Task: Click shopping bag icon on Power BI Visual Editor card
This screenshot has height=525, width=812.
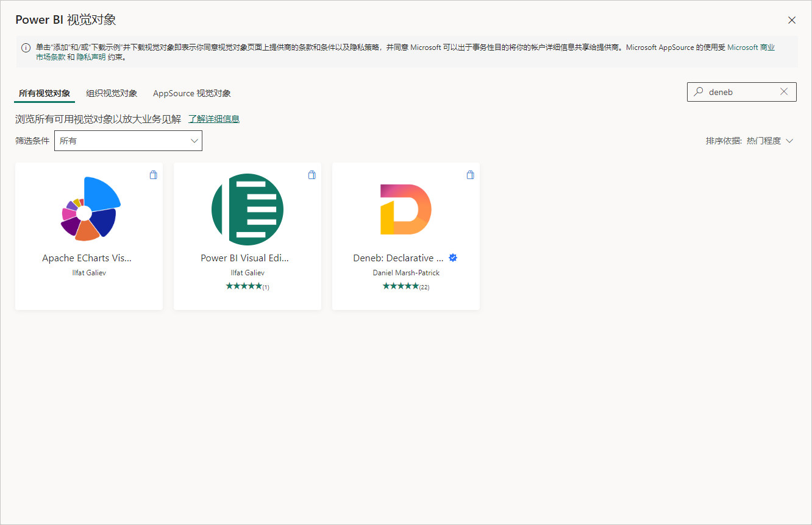Action: click(x=312, y=175)
